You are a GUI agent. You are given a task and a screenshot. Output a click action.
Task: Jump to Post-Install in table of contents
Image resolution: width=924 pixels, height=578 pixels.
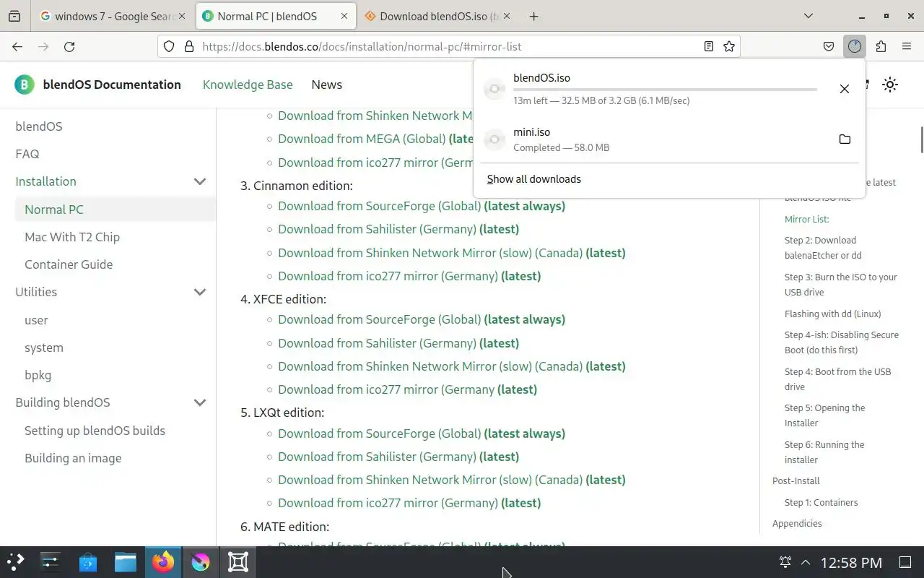[x=796, y=480]
